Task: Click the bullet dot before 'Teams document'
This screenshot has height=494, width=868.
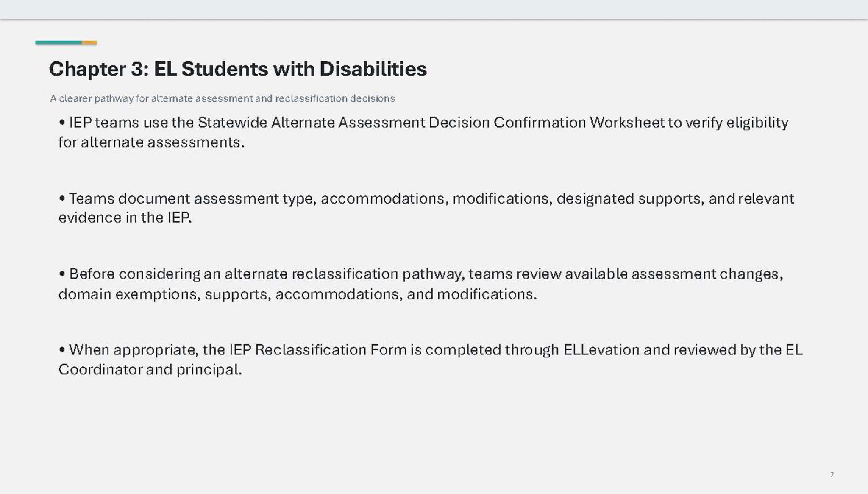Action: 62,198
